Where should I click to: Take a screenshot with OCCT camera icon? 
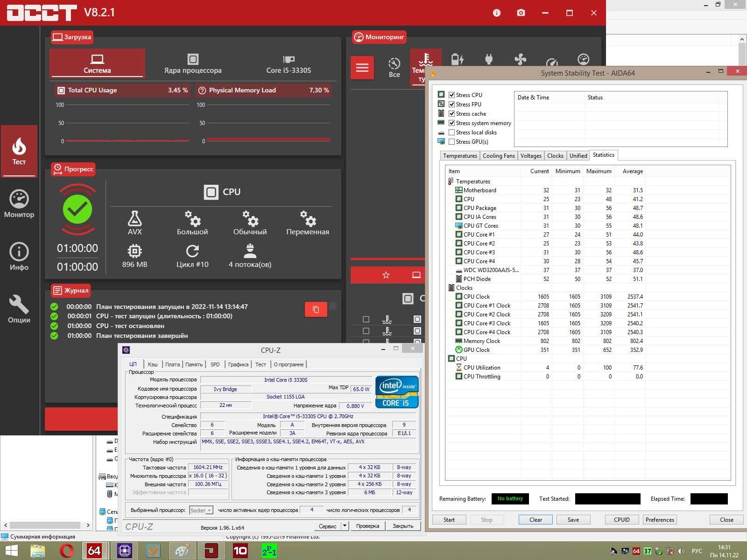(521, 13)
